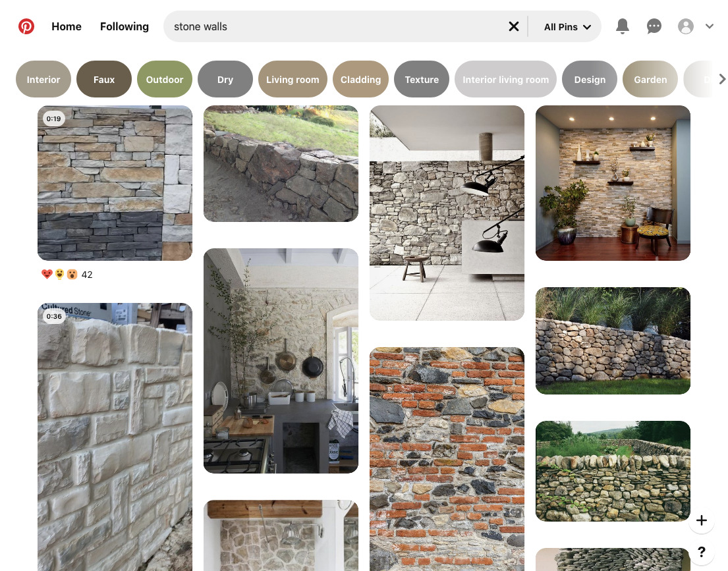Enable the Faux search filter
Screen dimensions: 728x571
pyautogui.click(x=103, y=79)
